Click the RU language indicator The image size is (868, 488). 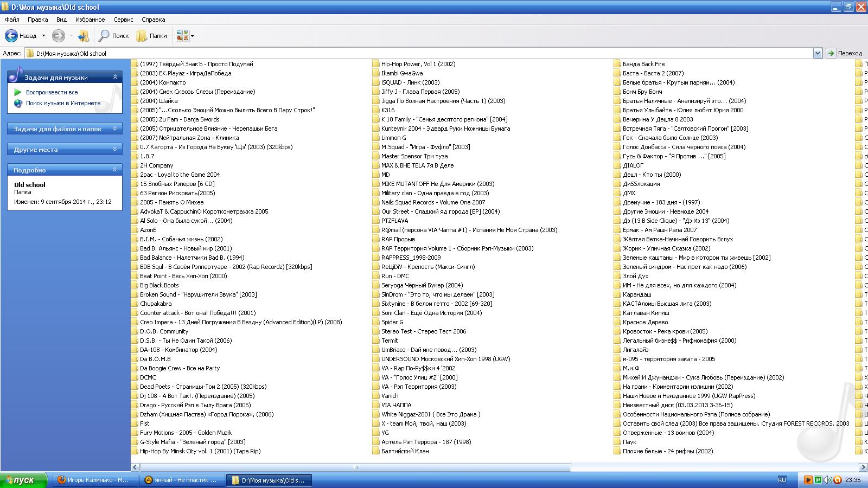point(782,480)
